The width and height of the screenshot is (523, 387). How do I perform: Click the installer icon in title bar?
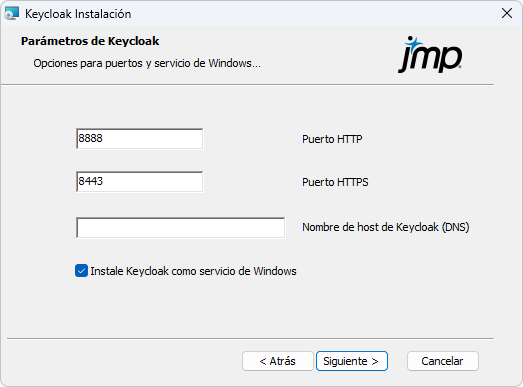(x=12, y=14)
